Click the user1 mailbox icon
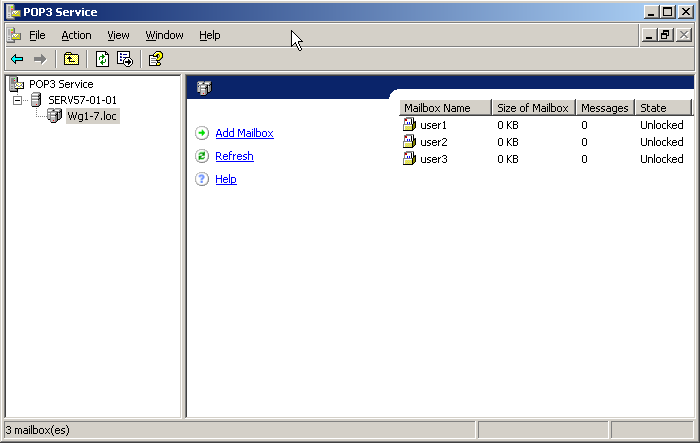Image resolution: width=700 pixels, height=443 pixels. click(409, 125)
